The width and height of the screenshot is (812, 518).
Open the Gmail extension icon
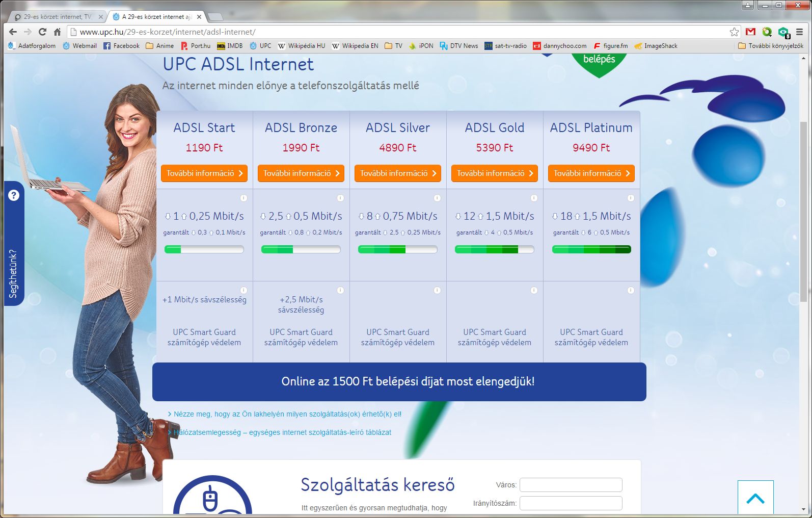point(750,32)
